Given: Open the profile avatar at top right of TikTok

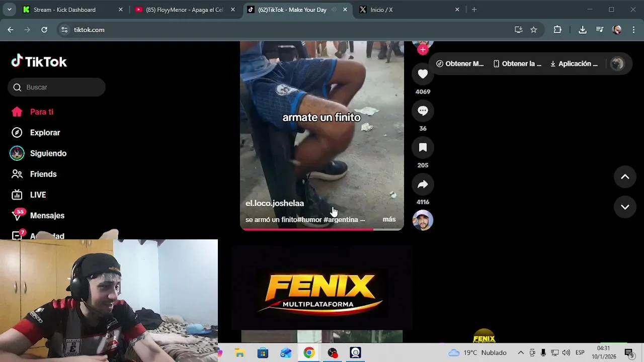Looking at the screenshot, I should [617, 64].
